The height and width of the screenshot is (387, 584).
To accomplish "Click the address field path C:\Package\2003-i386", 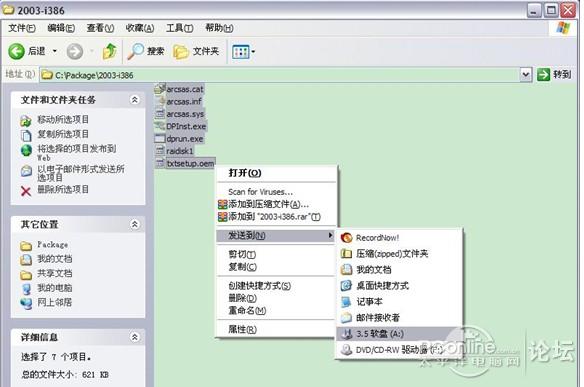I will pos(94,75).
